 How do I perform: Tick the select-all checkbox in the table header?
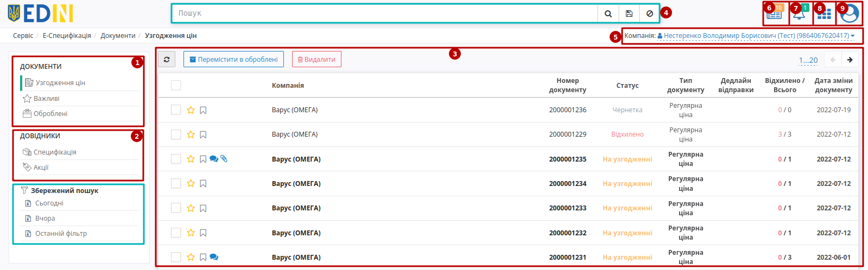(x=176, y=85)
